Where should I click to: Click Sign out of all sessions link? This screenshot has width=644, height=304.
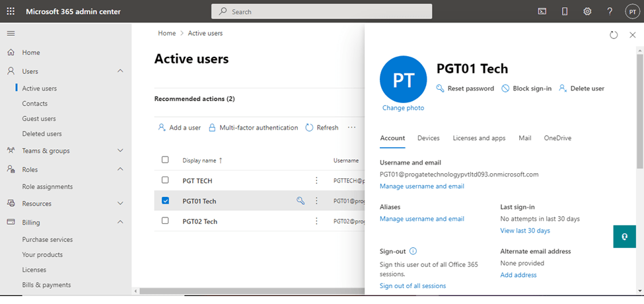(x=413, y=285)
